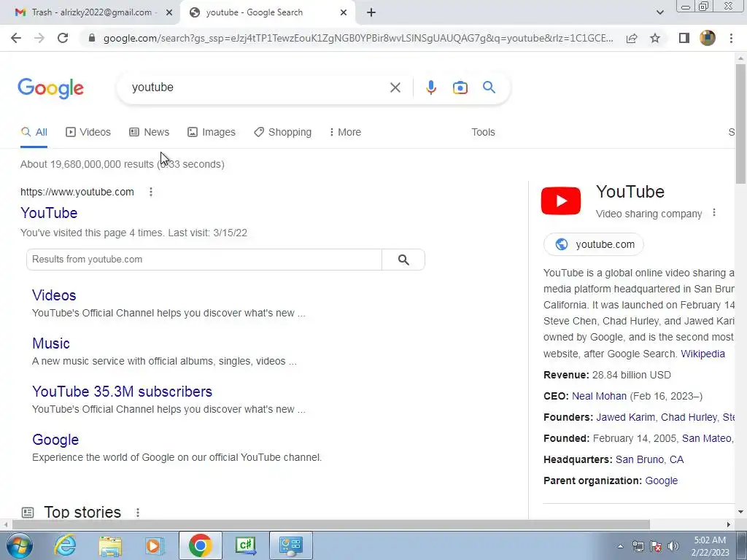Switch to the Gmail Trash tab

[90, 12]
